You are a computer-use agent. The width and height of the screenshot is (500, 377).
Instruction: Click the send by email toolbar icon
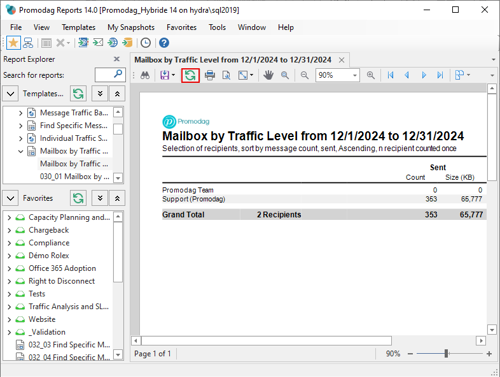pyautogui.click(x=98, y=42)
